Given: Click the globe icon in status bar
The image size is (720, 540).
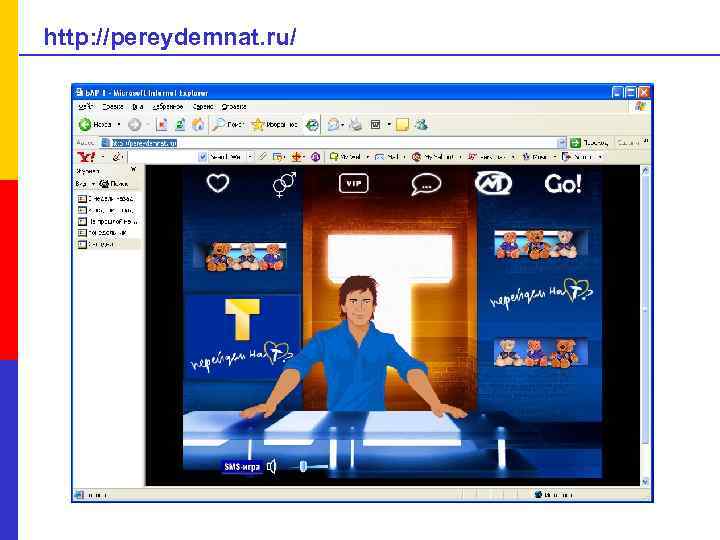Looking at the screenshot, I should (x=539, y=495).
